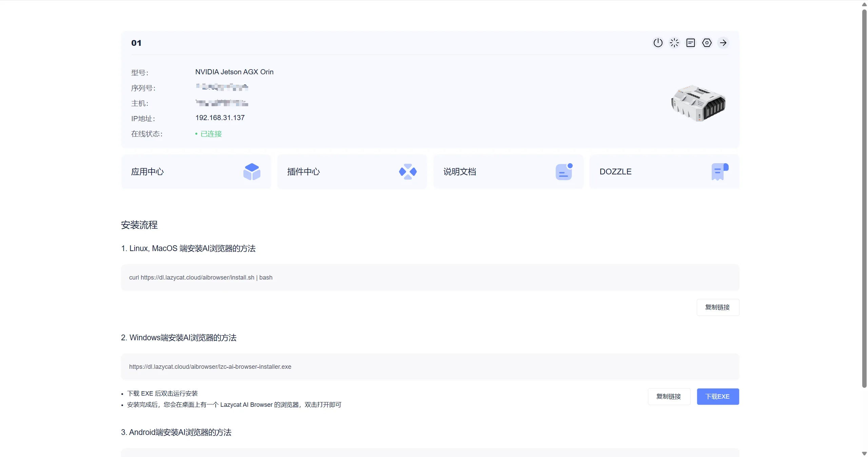This screenshot has height=457, width=868.
Task: Click the power icon on device 01
Action: 658,43
